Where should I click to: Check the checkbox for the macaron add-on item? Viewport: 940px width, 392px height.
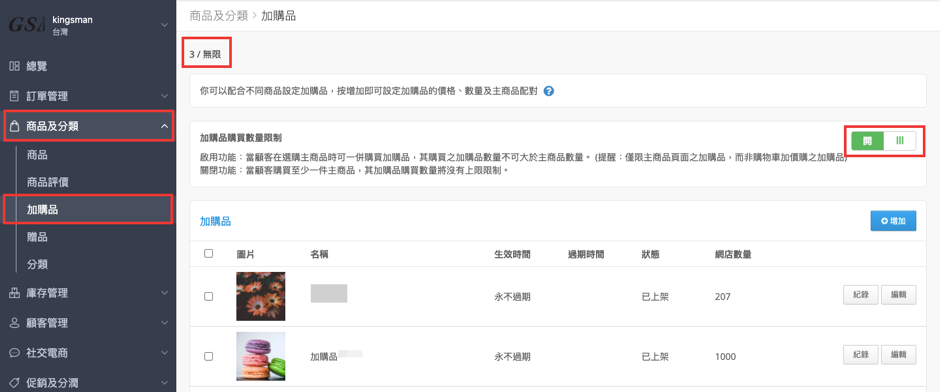tap(209, 356)
